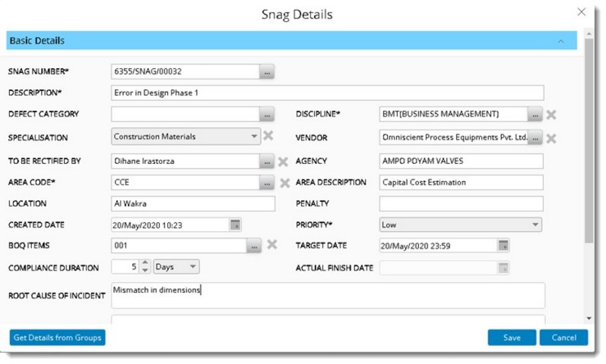Clear the Vendor field X icon
The width and height of the screenshot is (606, 364).
pos(551,138)
